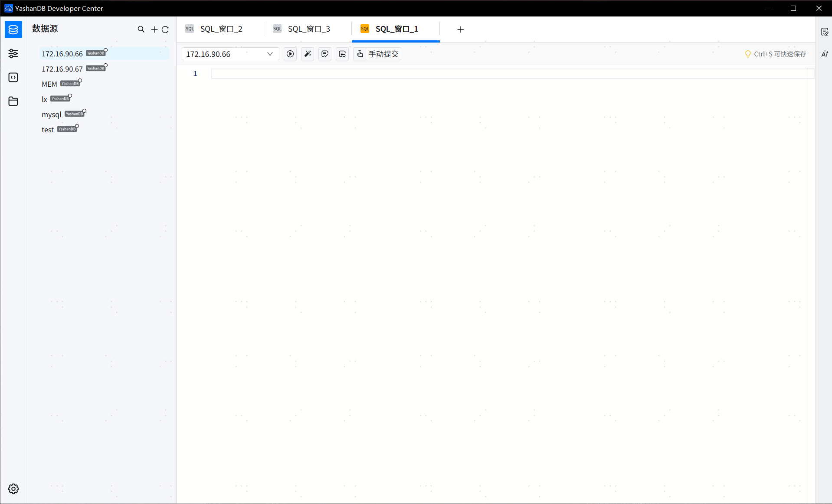Click the commit icon in editor toolbar
832x504 pixels.
click(x=325, y=54)
